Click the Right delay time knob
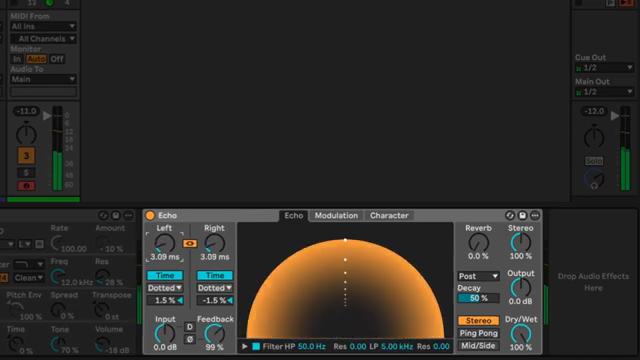The height and width of the screenshot is (360, 640). tap(215, 244)
